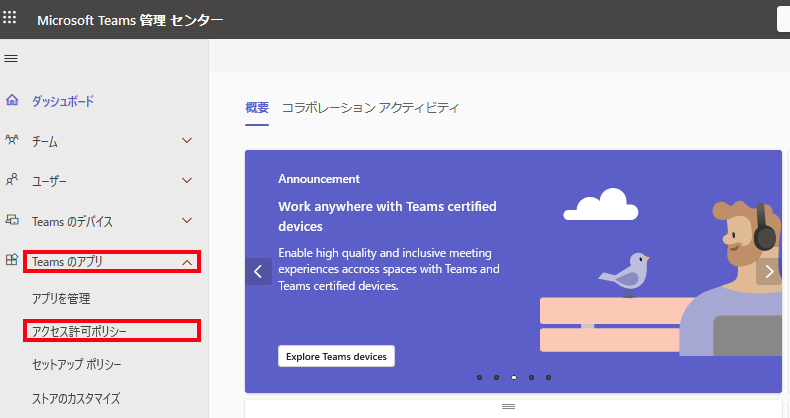Screen dimensions: 790x418
Task: Expand the Teams のデバイス chevron
Action: [187, 221]
